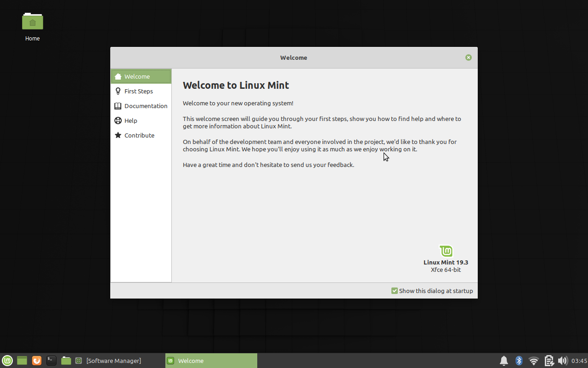Screen dimensions: 588x368
Task: Select First Steps in the sidebar
Action: (x=139, y=91)
